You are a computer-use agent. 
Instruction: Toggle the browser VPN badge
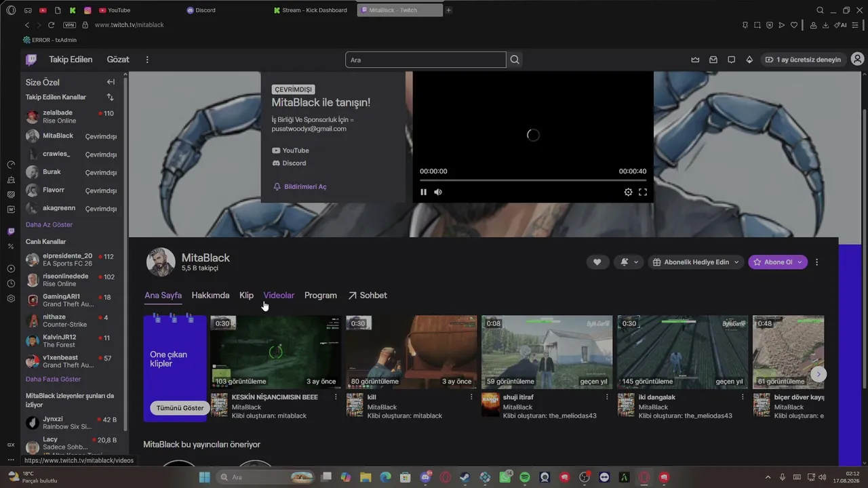click(x=69, y=25)
